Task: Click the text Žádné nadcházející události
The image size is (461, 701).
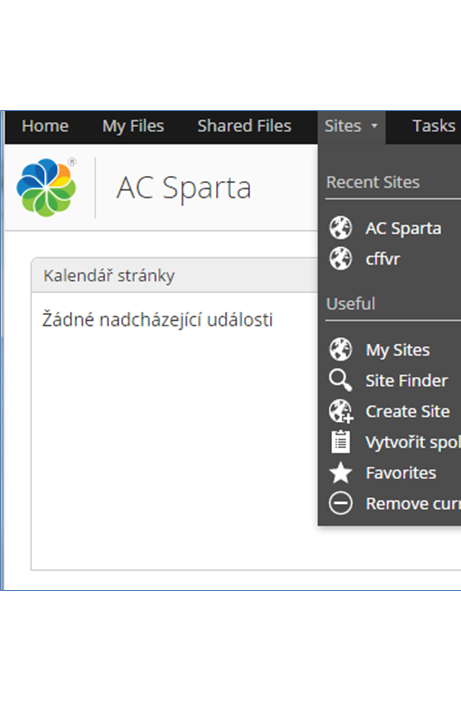Action: point(157,320)
